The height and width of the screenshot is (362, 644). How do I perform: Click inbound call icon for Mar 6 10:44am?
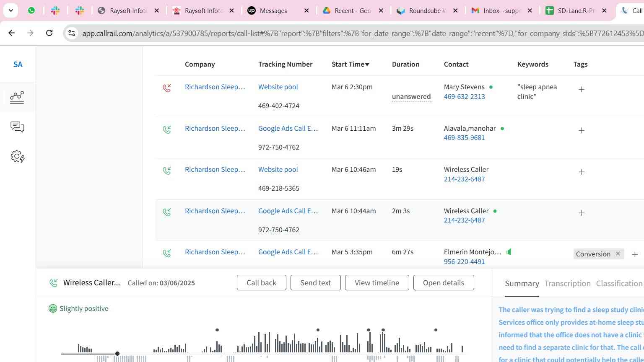tap(167, 212)
